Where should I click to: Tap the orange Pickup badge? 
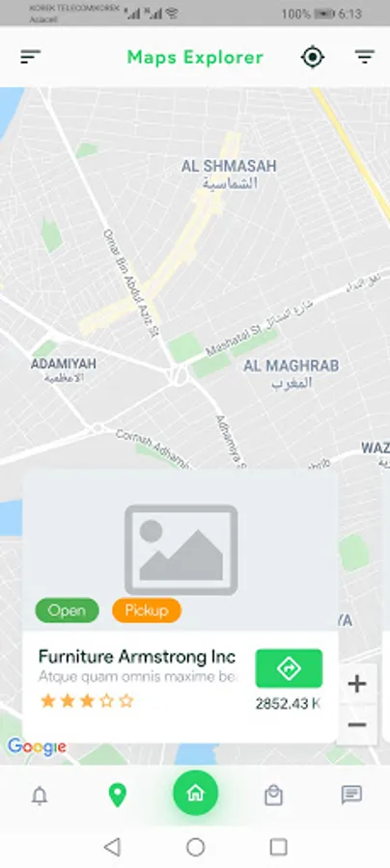click(147, 610)
